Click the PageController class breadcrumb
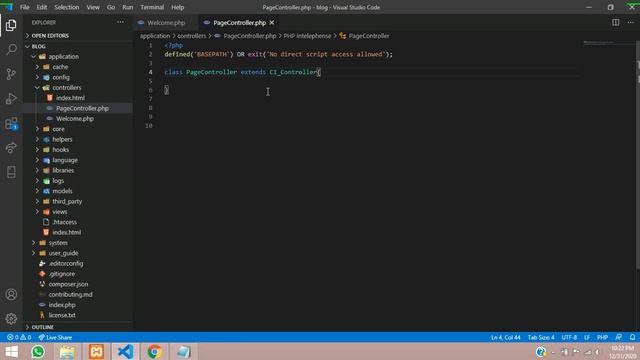Viewport: 640px width, 360px height. (x=369, y=36)
